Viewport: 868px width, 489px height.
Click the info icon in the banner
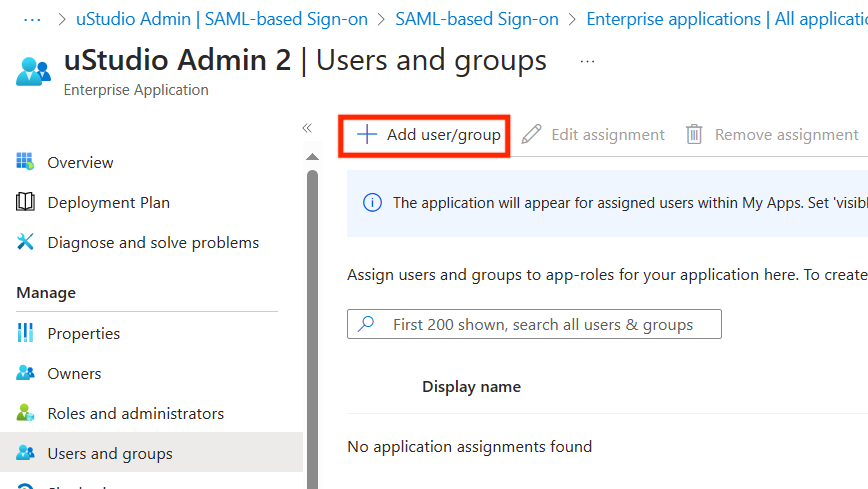(x=372, y=202)
